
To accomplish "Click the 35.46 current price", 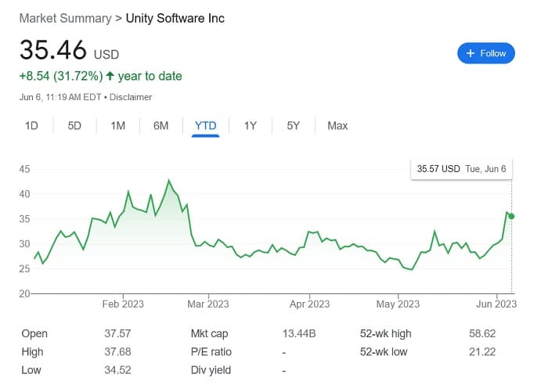I will [52, 49].
